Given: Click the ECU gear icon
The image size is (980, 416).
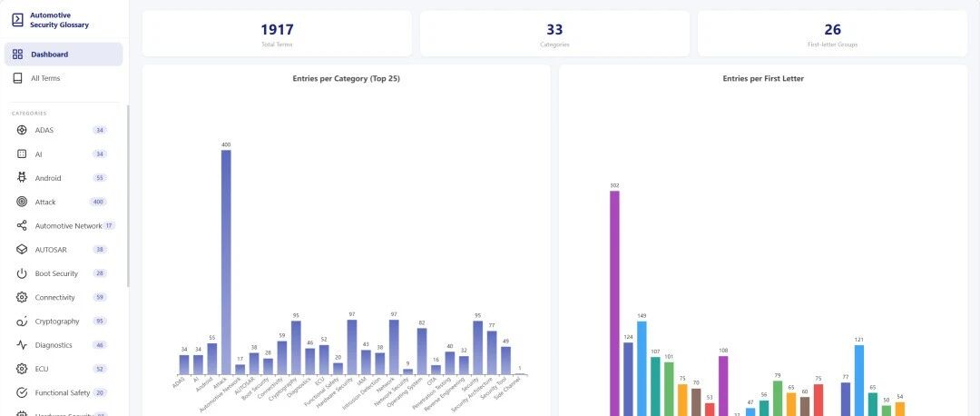Looking at the screenshot, I should pyautogui.click(x=22, y=369).
